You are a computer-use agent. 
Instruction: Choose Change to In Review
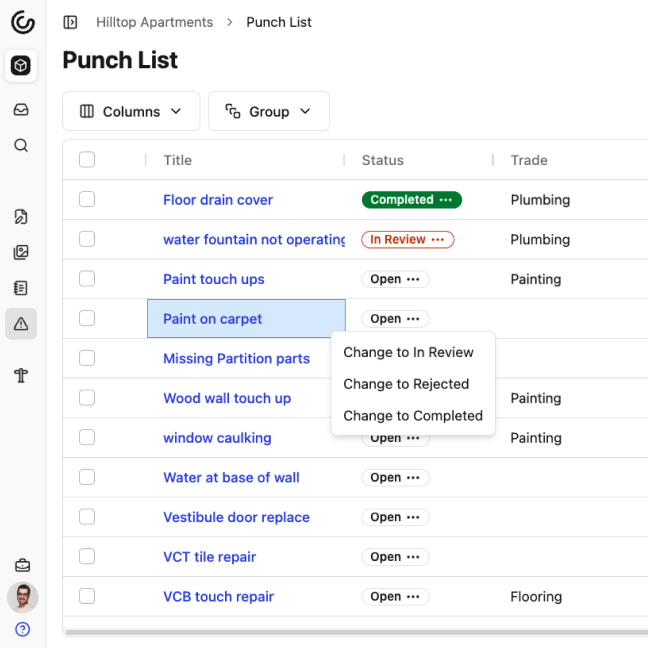408,352
